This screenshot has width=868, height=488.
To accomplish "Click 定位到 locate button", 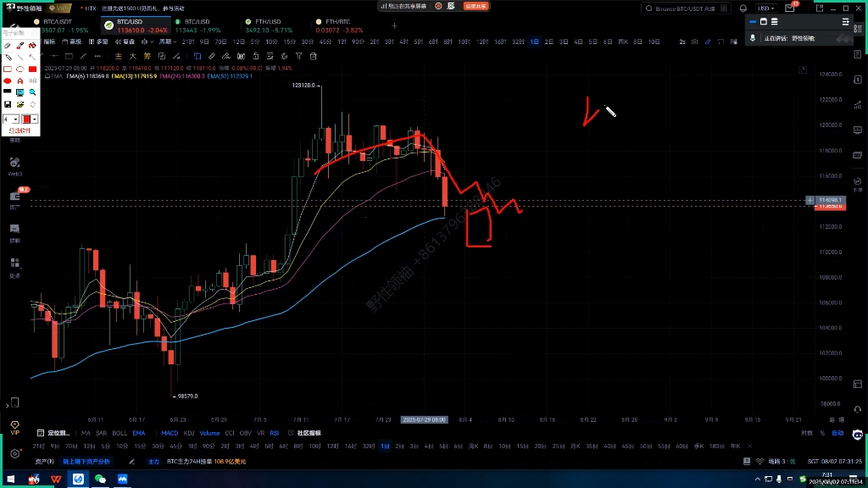I will 54,433.
